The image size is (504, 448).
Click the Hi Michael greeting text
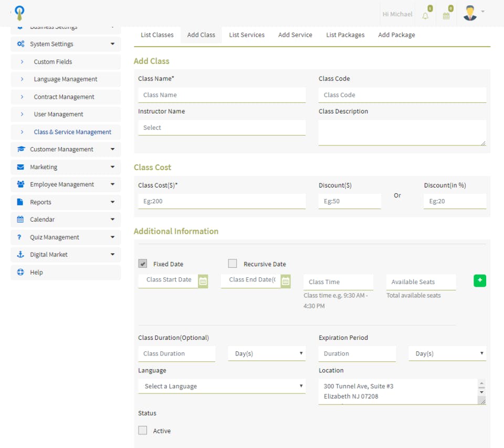click(x=397, y=14)
